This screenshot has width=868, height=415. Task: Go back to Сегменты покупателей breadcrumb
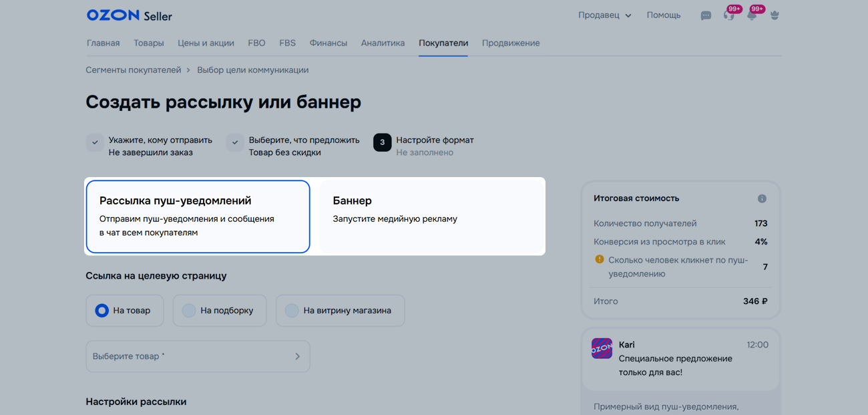tap(134, 70)
